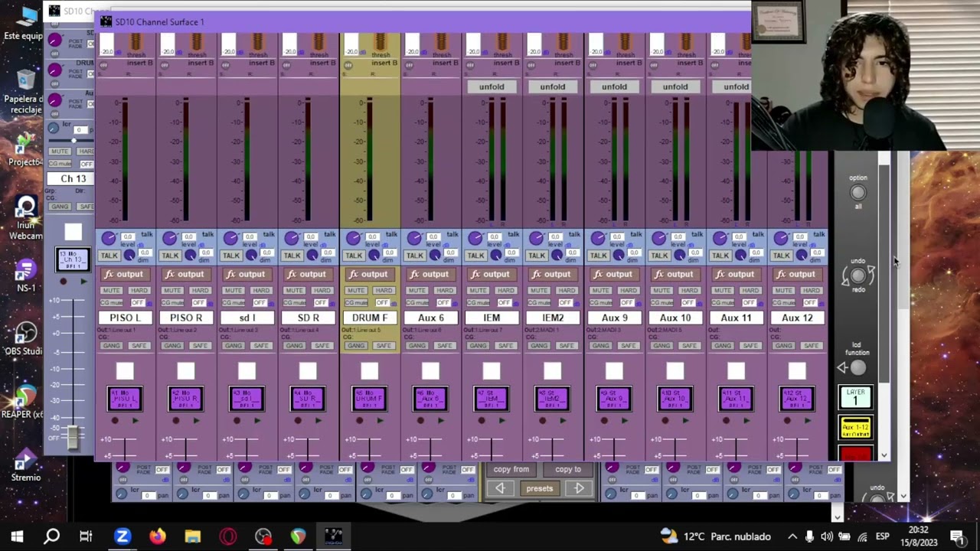Select the yellow Aux 1-12 layer button

point(855,428)
